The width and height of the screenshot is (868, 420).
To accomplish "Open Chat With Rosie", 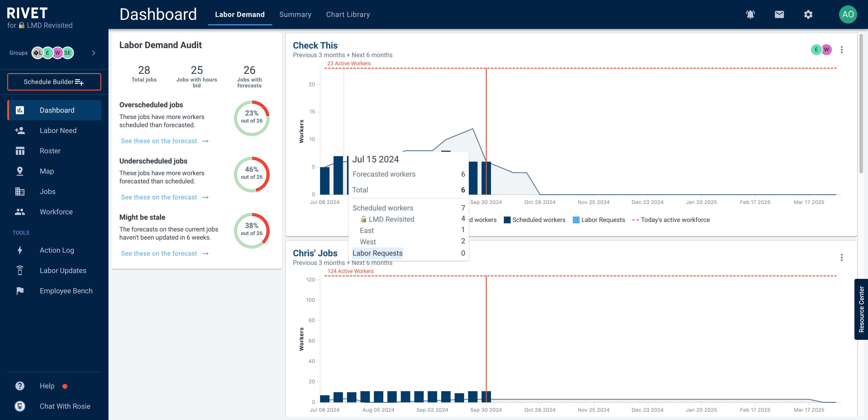I will 54,406.
